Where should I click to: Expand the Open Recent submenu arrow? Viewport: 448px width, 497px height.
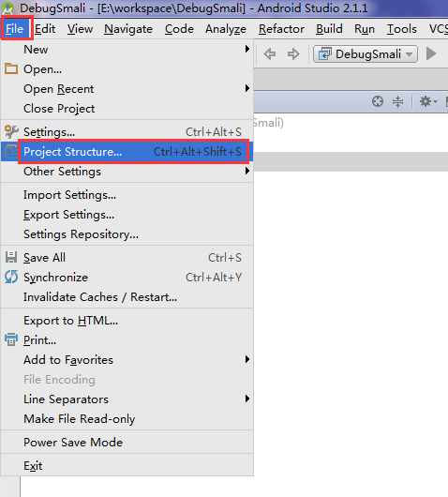click(x=247, y=88)
